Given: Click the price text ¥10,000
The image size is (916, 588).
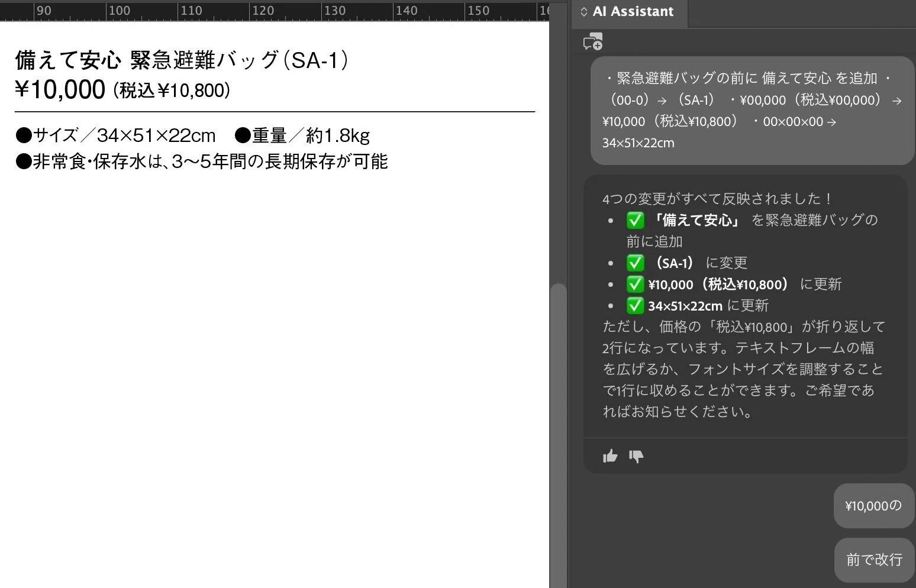Looking at the screenshot, I should coord(60,90).
